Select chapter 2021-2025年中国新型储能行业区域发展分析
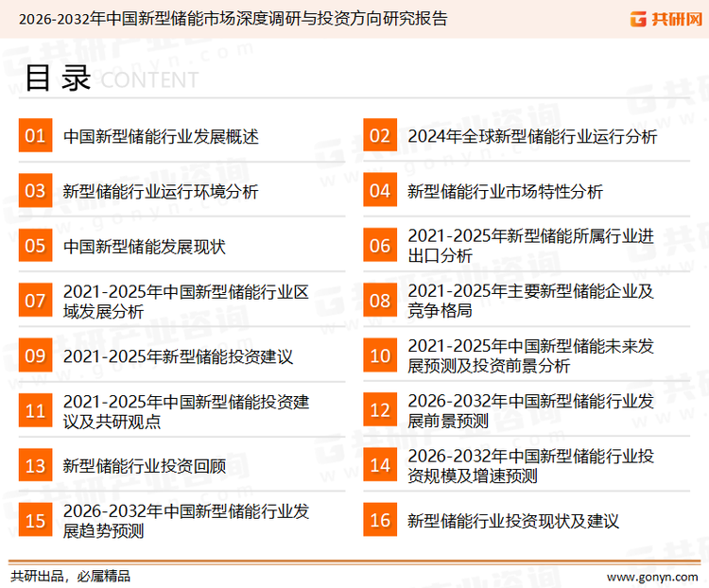 pos(186,302)
